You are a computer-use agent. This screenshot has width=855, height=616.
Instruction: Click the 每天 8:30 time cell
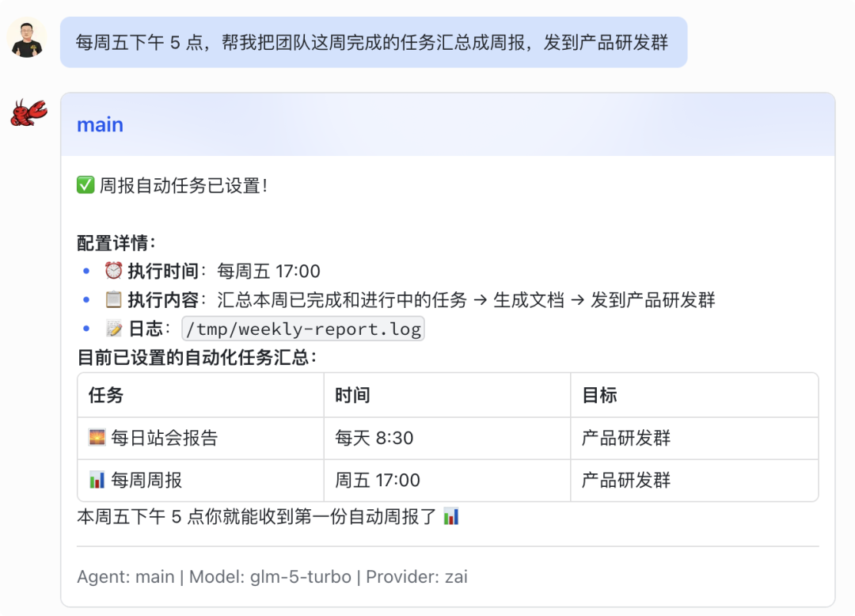(374, 438)
